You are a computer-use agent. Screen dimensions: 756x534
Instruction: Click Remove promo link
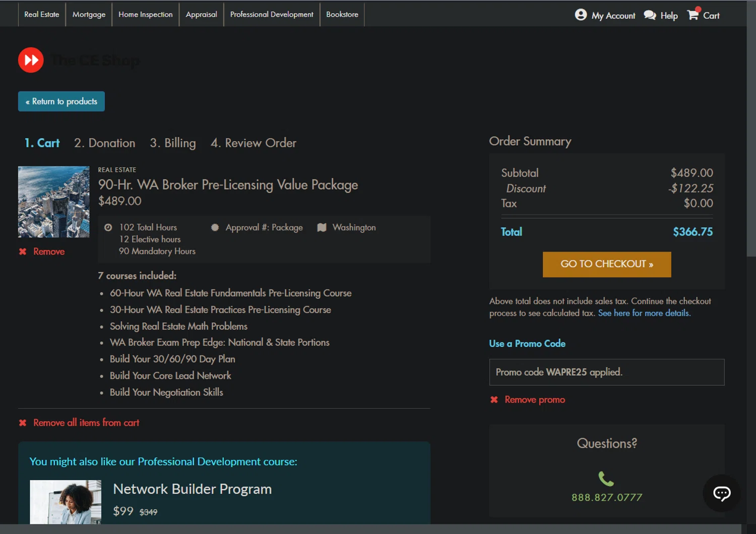(535, 399)
